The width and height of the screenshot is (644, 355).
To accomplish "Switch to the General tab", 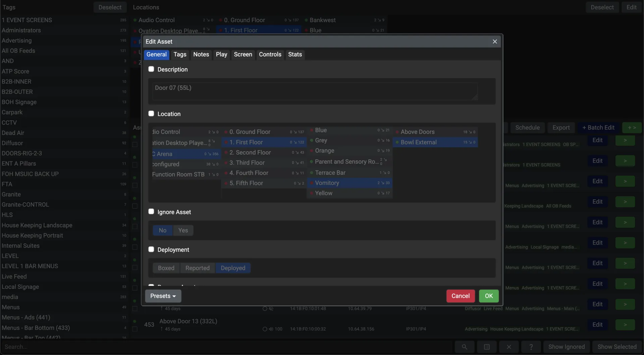I will [x=157, y=55].
